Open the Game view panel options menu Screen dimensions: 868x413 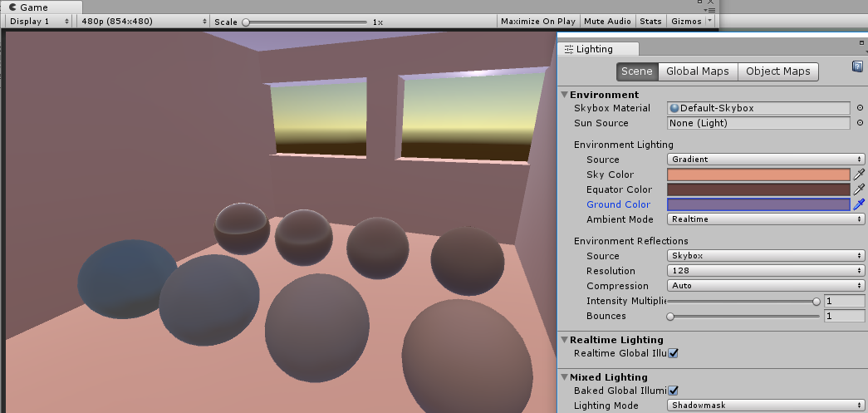(711, 10)
